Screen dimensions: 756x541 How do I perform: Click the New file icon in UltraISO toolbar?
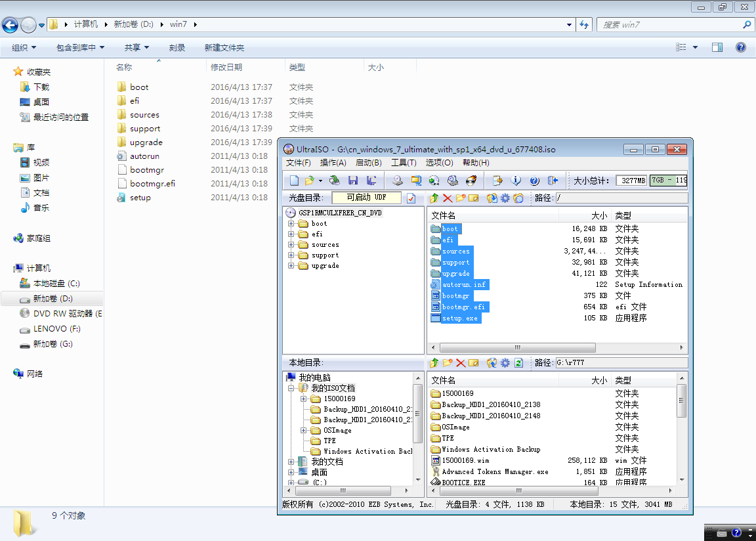click(x=294, y=181)
